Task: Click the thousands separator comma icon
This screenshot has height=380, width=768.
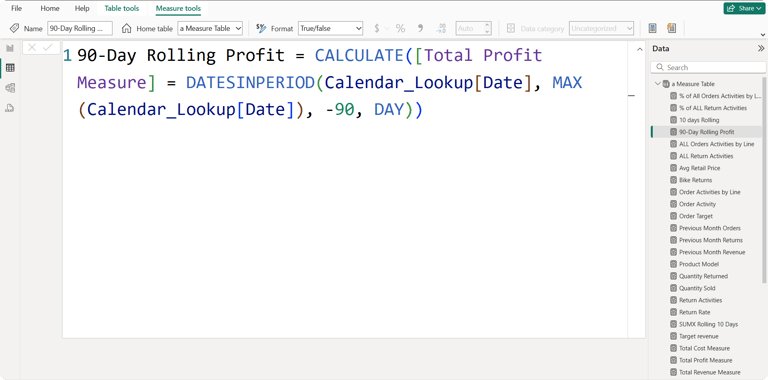Action: [x=420, y=28]
